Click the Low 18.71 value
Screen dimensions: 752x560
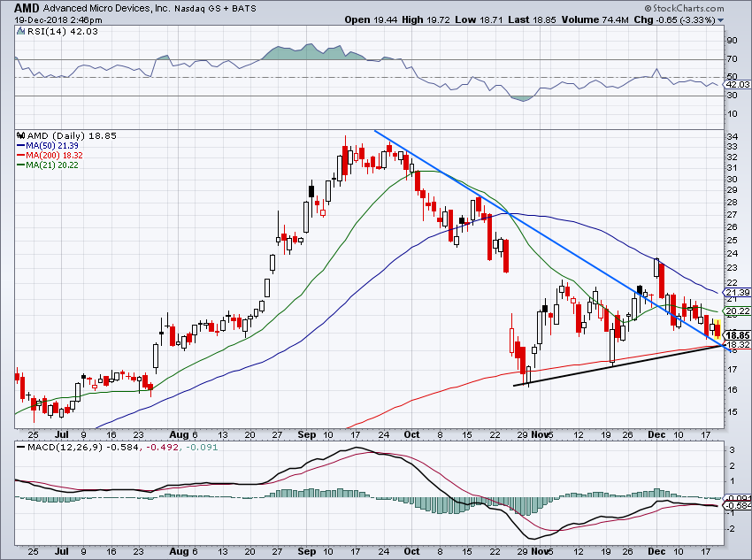479,19
